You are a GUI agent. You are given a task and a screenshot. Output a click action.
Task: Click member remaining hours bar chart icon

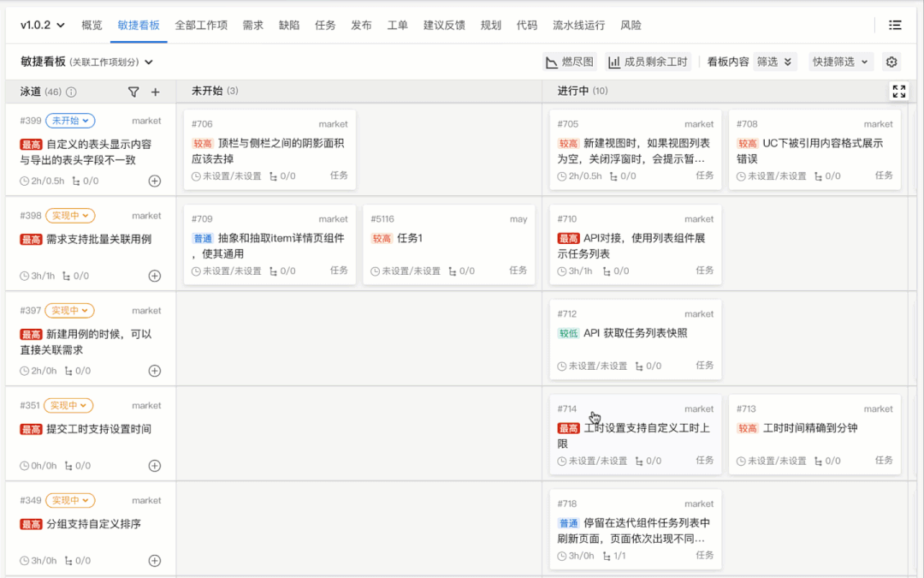[x=614, y=62]
